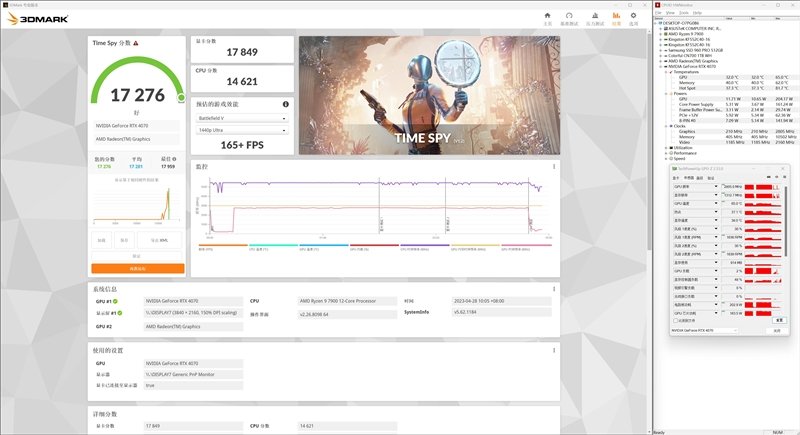Click the green check beside Display #1

tap(120, 313)
